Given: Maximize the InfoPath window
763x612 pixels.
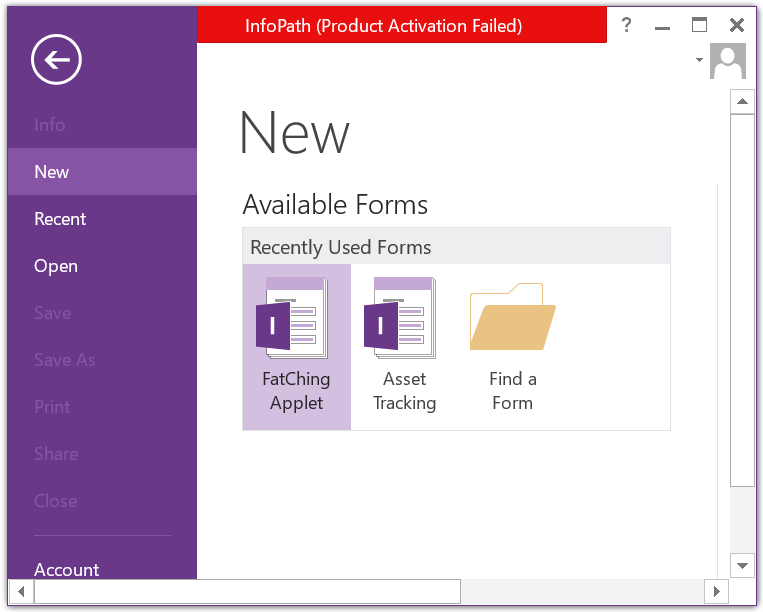Looking at the screenshot, I should (x=699, y=24).
